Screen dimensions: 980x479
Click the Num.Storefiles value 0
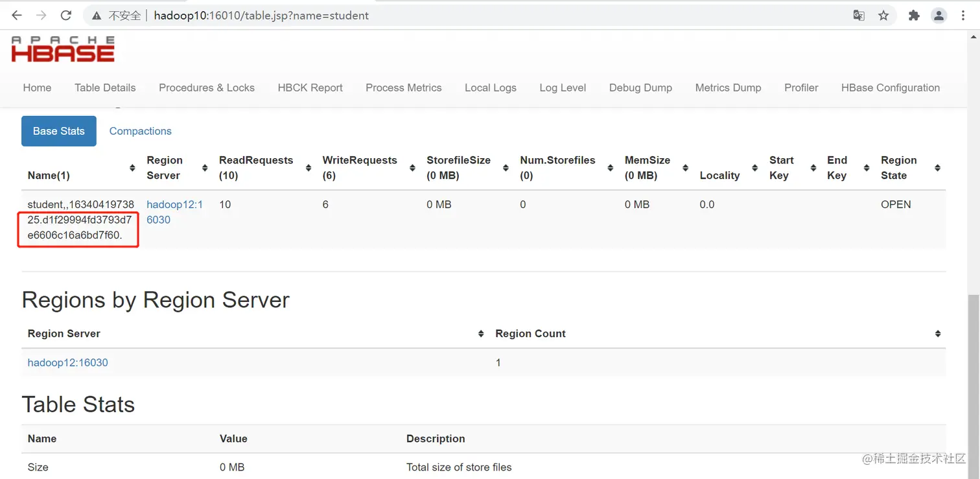click(523, 205)
